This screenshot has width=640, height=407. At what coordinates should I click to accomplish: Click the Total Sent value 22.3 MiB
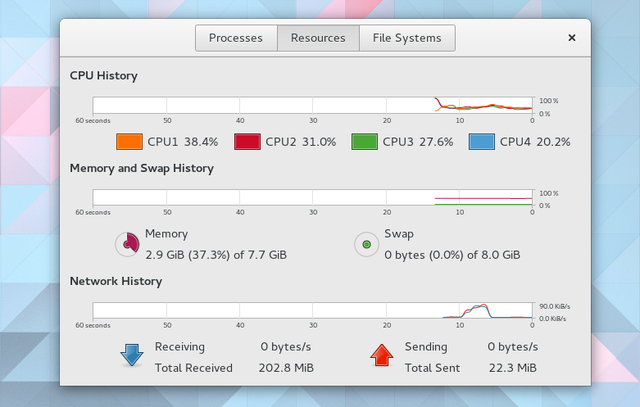(512, 368)
